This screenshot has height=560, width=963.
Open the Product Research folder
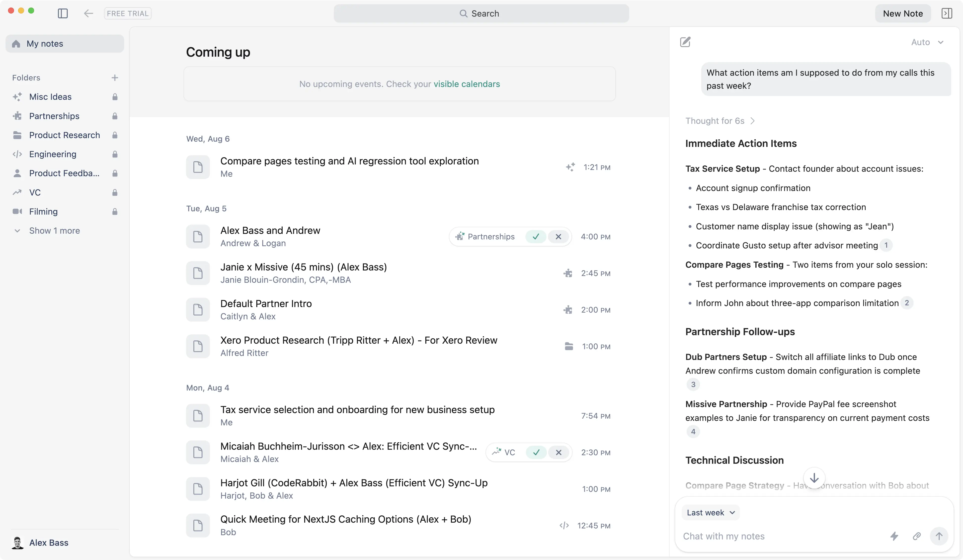(65, 135)
